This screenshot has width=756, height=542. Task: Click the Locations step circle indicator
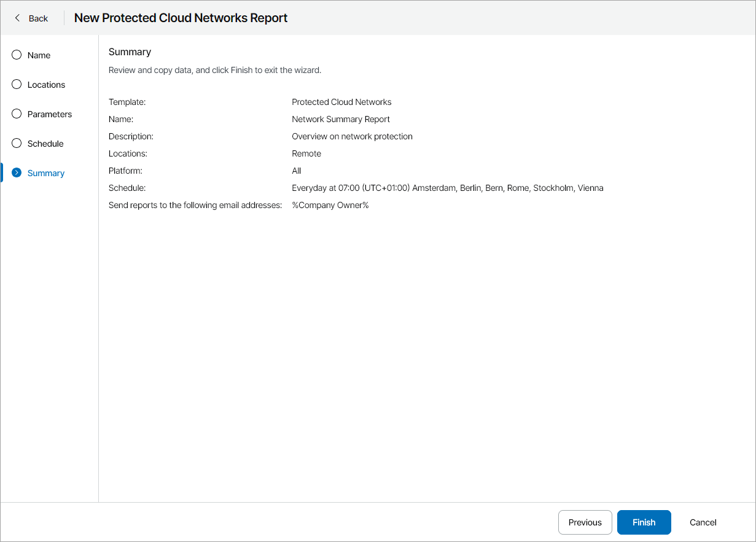(x=16, y=84)
